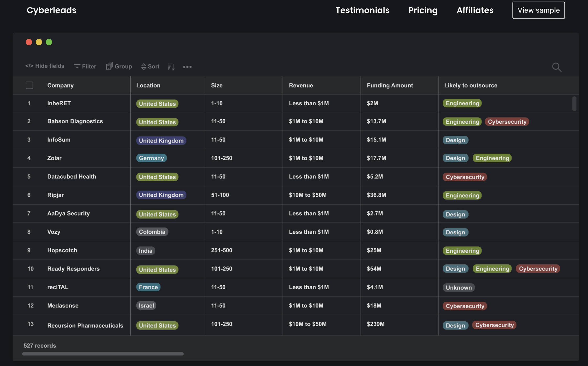
Task: Click the 251-500 size cell
Action: click(222, 250)
